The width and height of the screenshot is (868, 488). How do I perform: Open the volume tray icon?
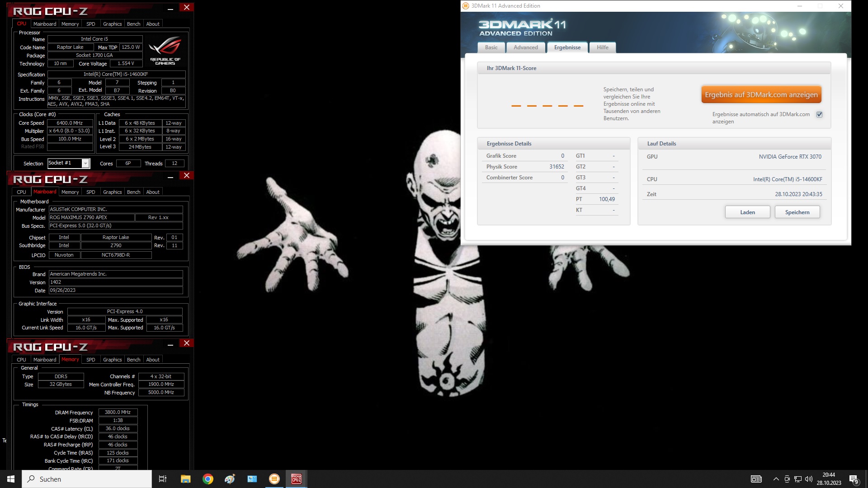click(809, 479)
